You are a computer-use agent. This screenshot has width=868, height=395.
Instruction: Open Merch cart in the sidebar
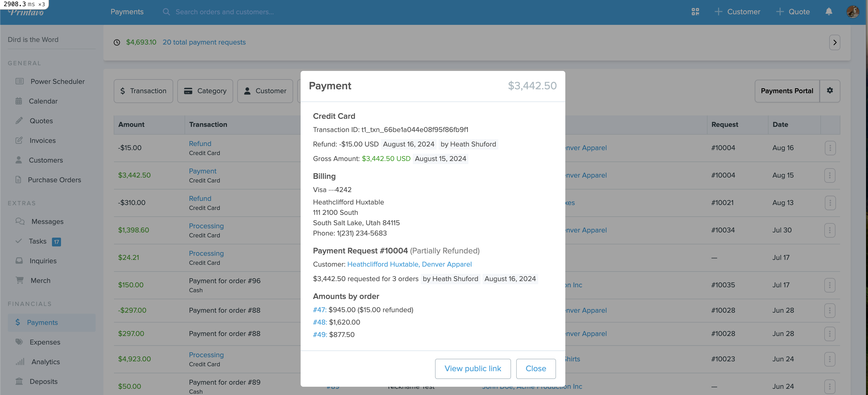click(33, 281)
